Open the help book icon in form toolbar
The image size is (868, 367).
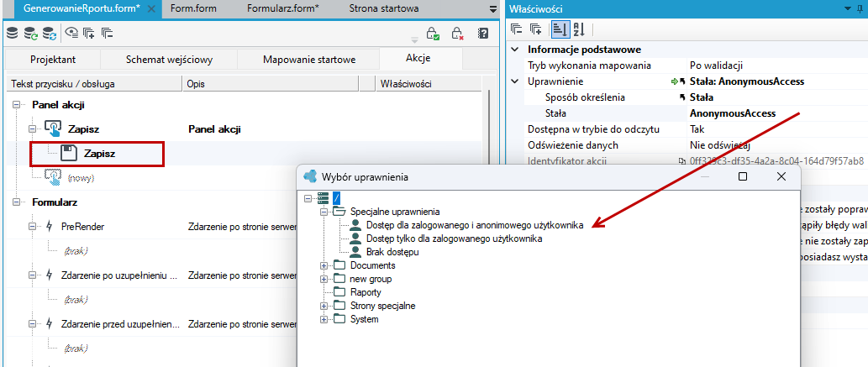point(482,34)
